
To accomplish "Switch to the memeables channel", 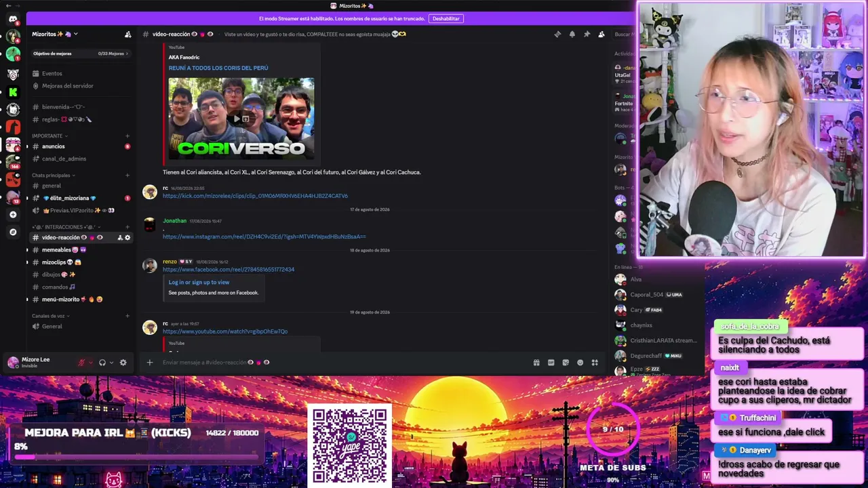I will click(x=80, y=250).
